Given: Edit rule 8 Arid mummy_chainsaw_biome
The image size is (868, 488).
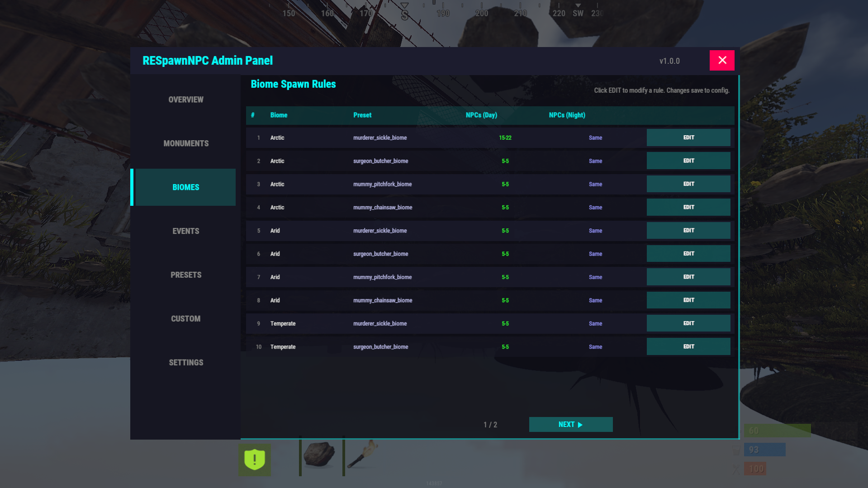Looking at the screenshot, I should pyautogui.click(x=688, y=300).
